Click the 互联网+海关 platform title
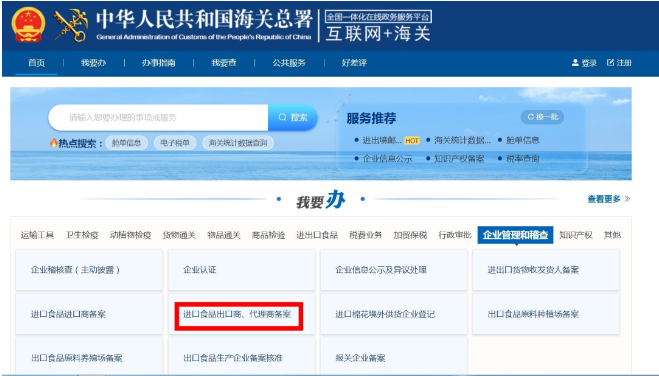Viewport: 659px width, 376px height. [378, 34]
